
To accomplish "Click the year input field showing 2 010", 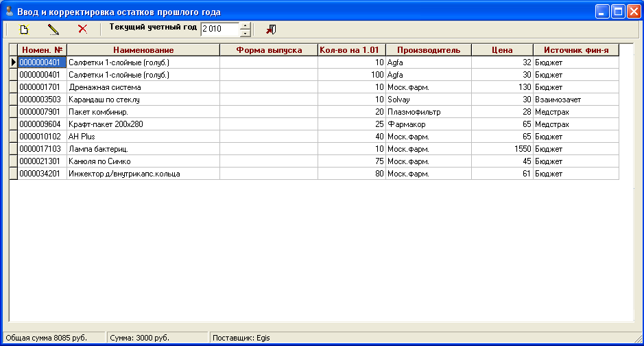I will tap(220, 29).
